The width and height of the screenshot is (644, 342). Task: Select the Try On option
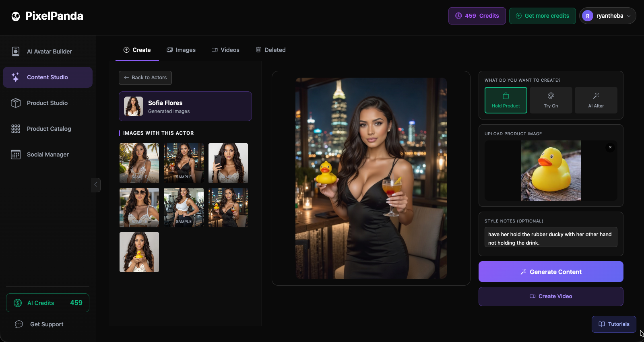pos(551,100)
